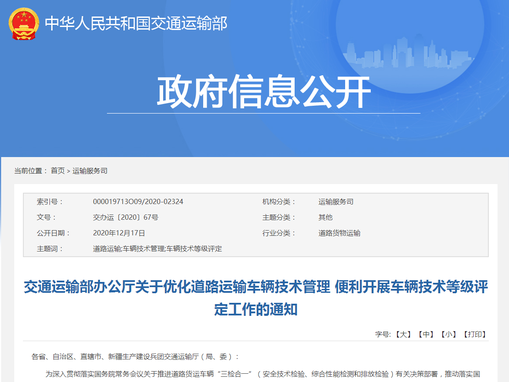Open the 中华人民共和国交通运输部 site title
509x382 pixels.
[136, 24]
